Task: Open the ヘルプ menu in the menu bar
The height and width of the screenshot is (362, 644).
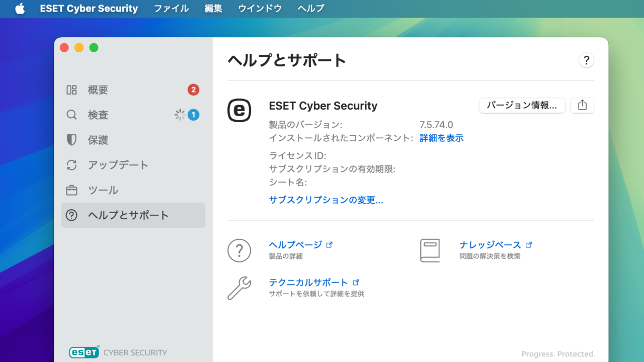Action: coord(310,9)
